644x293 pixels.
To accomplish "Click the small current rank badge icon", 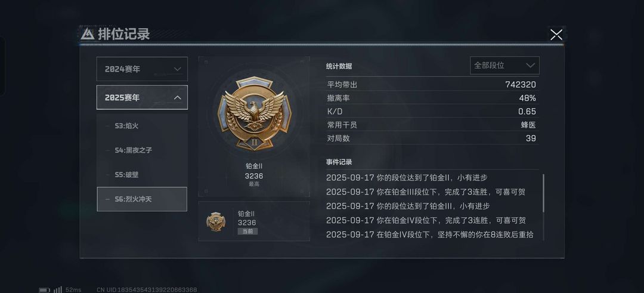I will click(216, 221).
